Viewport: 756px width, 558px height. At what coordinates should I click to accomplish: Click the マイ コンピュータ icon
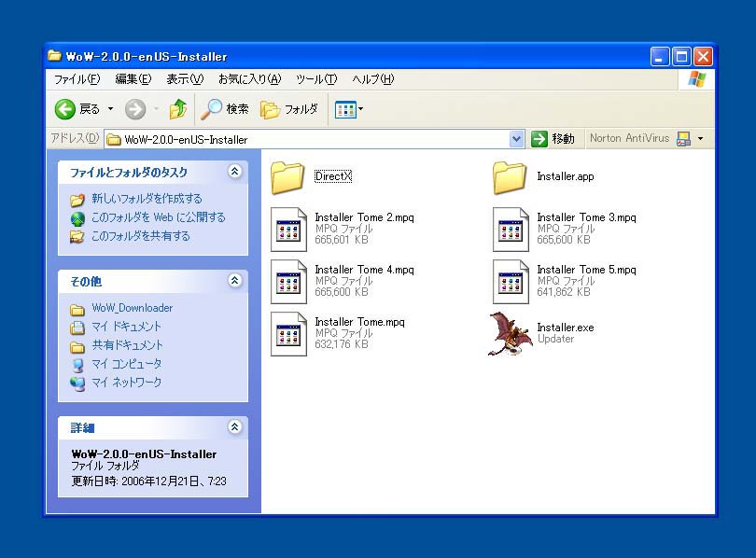click(77, 365)
